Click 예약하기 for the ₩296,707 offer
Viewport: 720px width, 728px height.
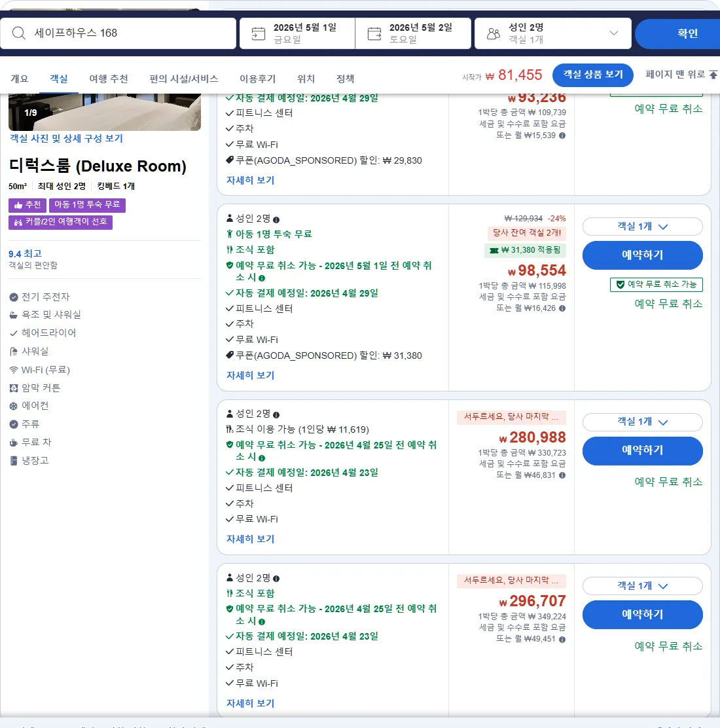click(643, 614)
